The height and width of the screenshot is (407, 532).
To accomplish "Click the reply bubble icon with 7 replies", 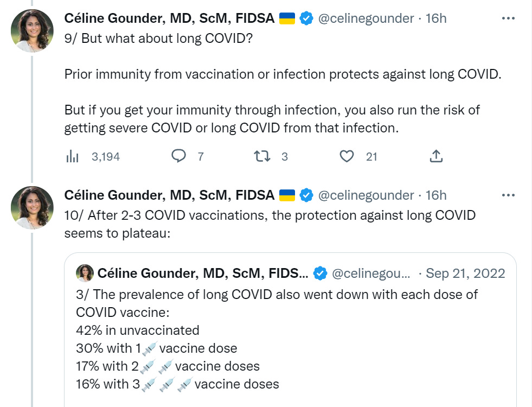I will click(x=179, y=157).
